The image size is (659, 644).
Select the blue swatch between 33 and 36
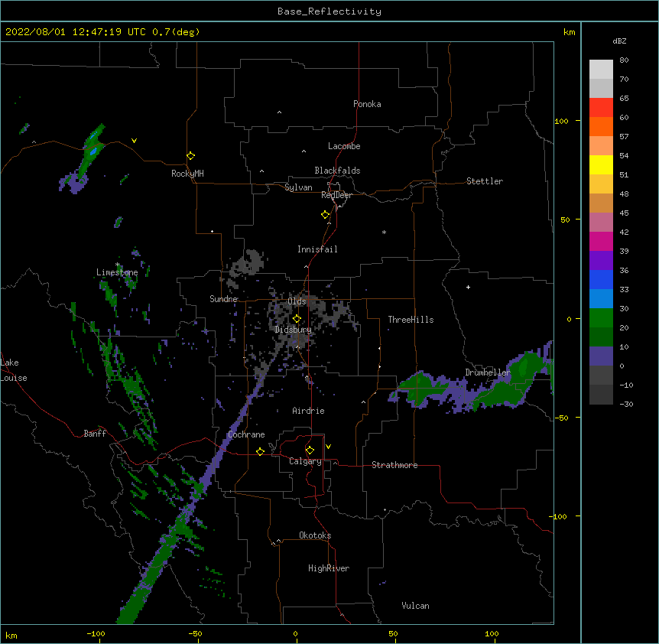pyautogui.click(x=601, y=279)
